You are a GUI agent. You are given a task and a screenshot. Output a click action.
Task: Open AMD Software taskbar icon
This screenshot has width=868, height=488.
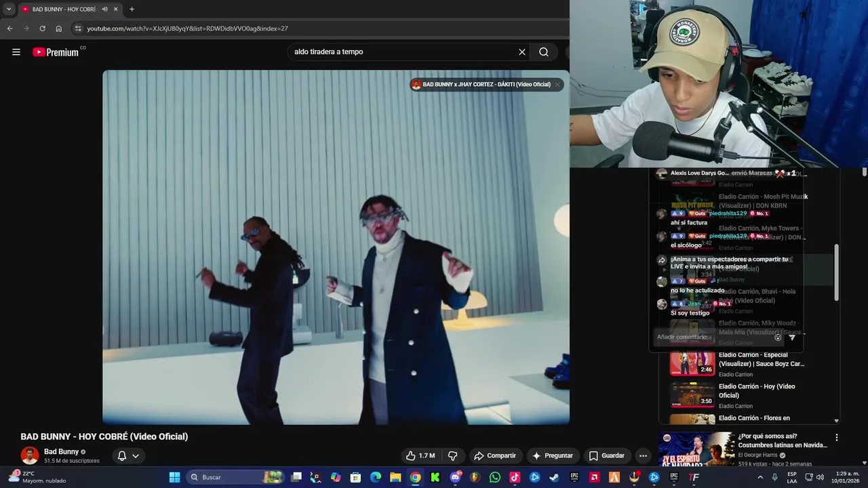tap(594, 477)
